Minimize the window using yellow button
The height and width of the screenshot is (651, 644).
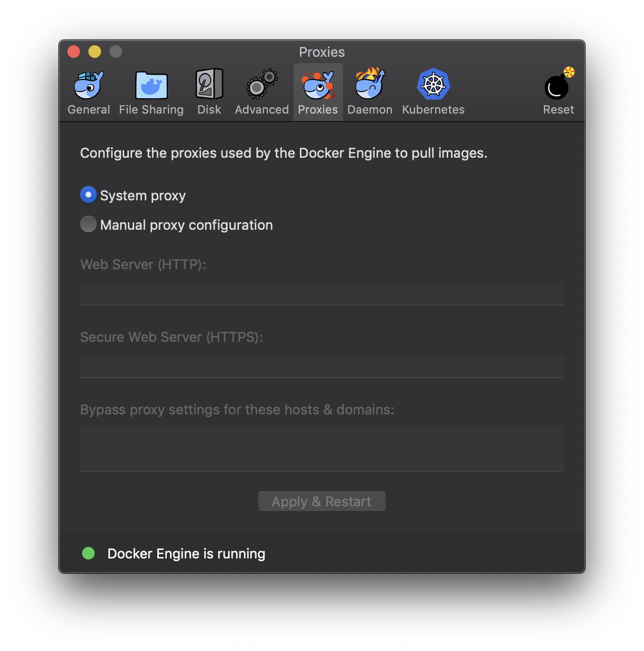tap(95, 52)
